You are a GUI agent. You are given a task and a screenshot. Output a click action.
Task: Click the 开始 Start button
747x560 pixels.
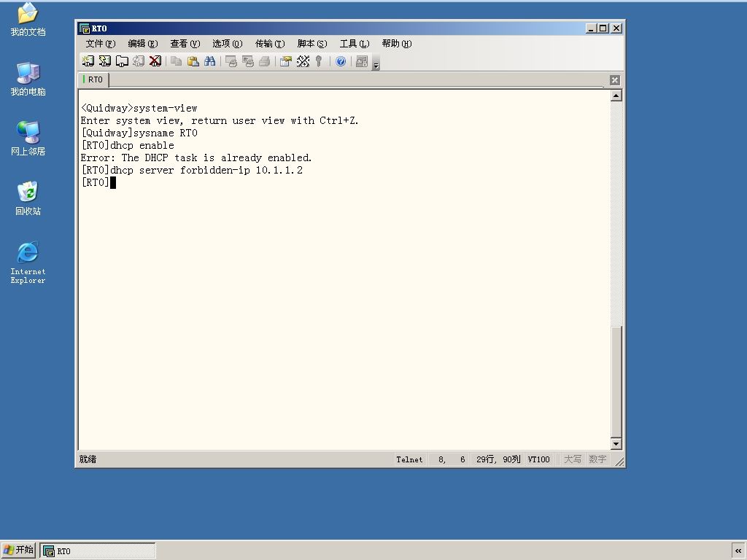[x=18, y=550]
